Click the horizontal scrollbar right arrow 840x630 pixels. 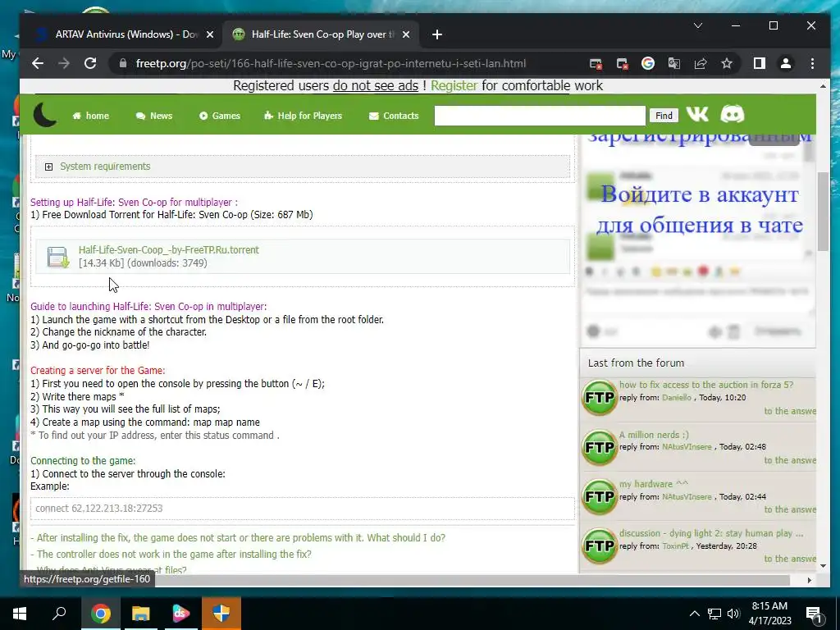809,580
